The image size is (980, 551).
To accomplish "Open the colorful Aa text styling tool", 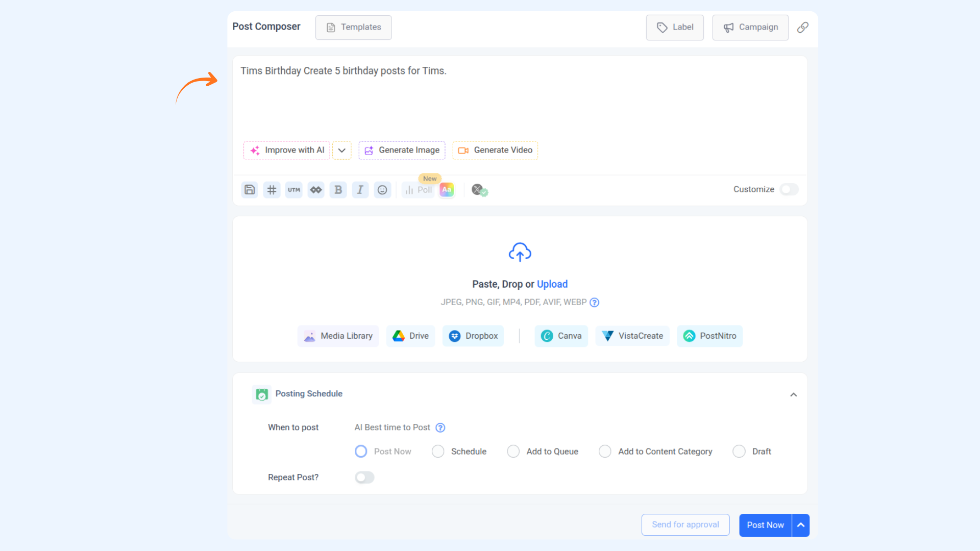I will click(x=447, y=190).
